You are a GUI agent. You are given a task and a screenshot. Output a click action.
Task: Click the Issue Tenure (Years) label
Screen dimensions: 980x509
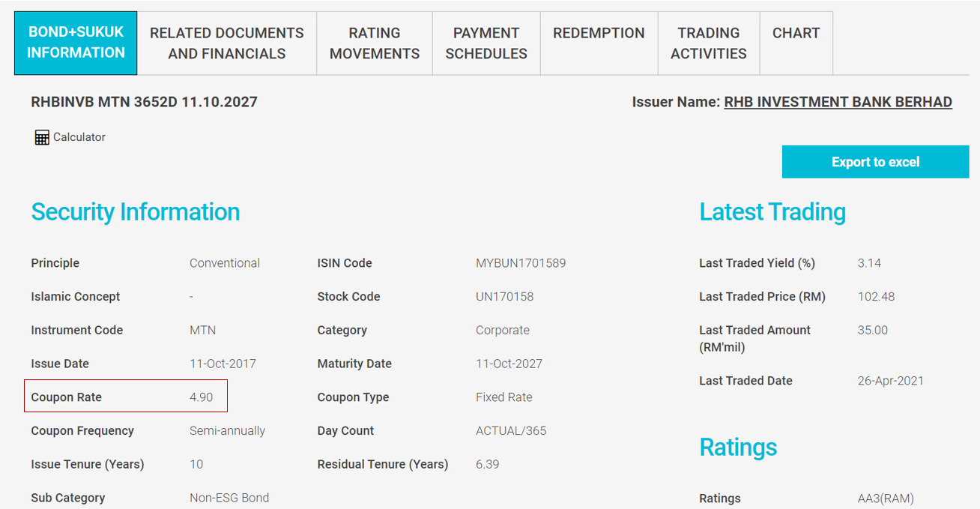point(87,465)
